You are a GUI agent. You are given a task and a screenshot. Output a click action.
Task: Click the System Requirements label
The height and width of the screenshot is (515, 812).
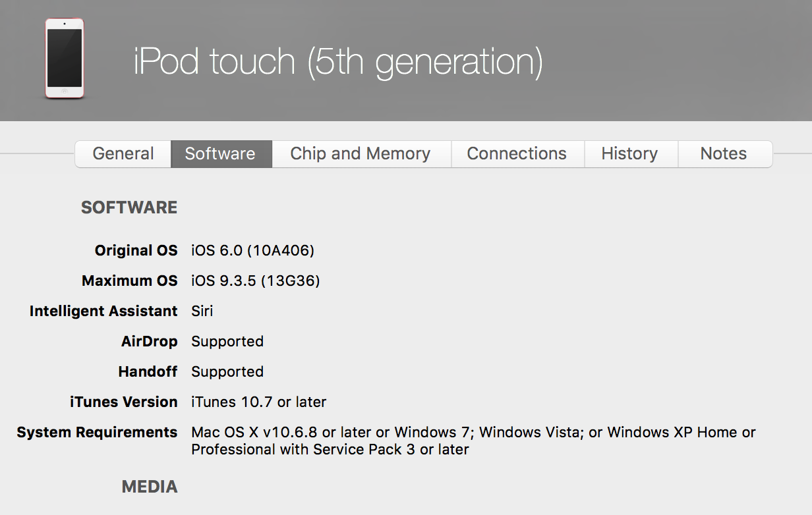[97, 432]
